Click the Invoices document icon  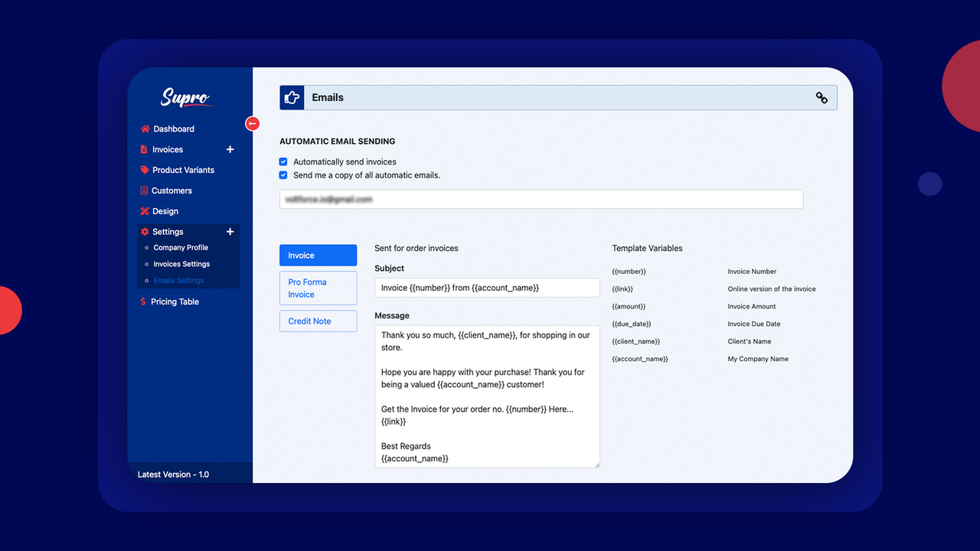[x=144, y=149]
